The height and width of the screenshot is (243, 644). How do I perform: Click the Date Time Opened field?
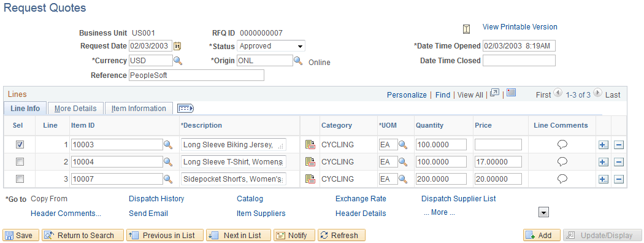[519, 46]
